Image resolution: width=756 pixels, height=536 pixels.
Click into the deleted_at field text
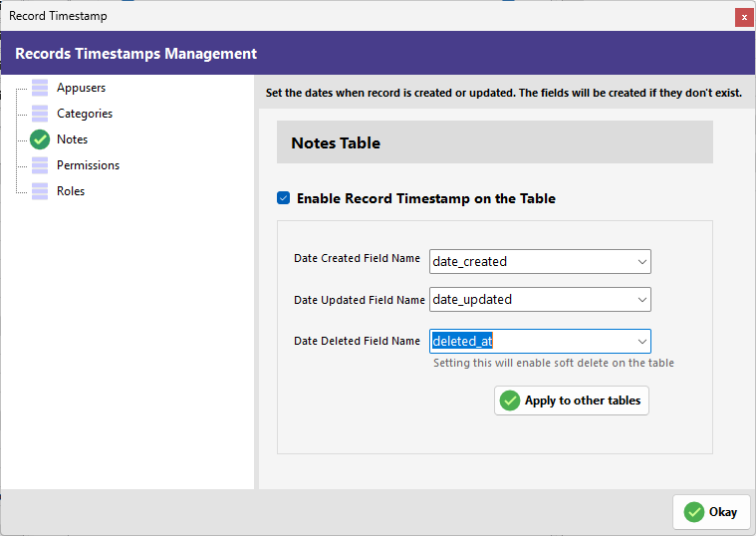coord(462,342)
